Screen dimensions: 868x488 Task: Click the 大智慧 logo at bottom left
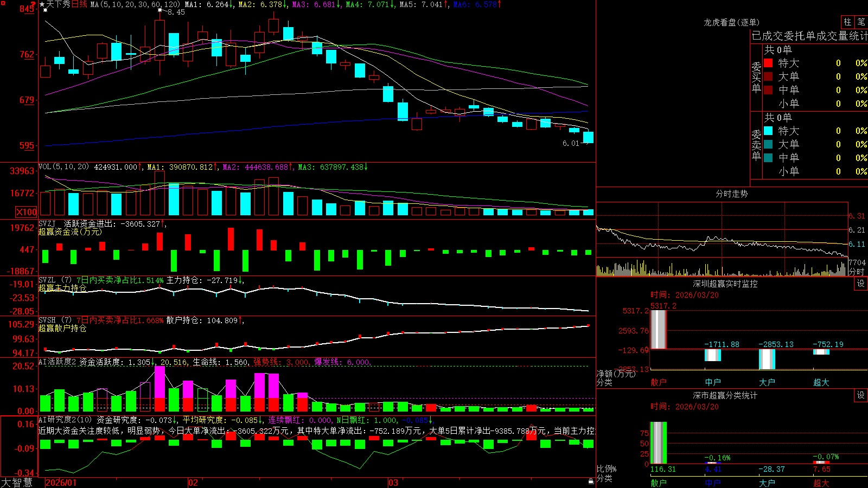(17, 483)
